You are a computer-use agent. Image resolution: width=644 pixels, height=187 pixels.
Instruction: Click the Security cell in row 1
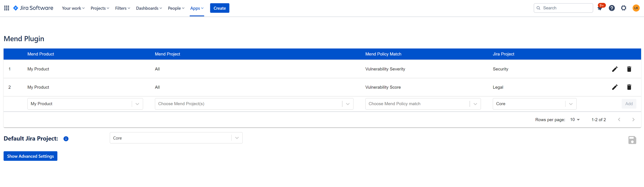coord(501,69)
